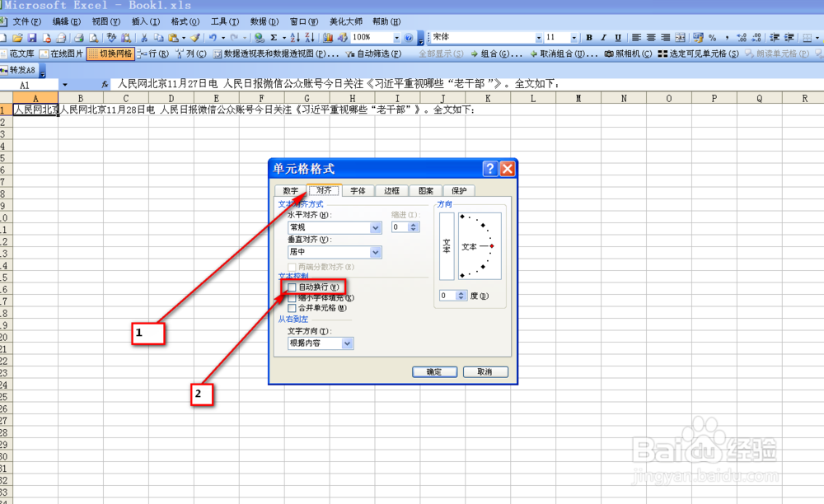Switch to the 保护 protection tab
Image resolution: width=824 pixels, height=504 pixels.
(459, 191)
